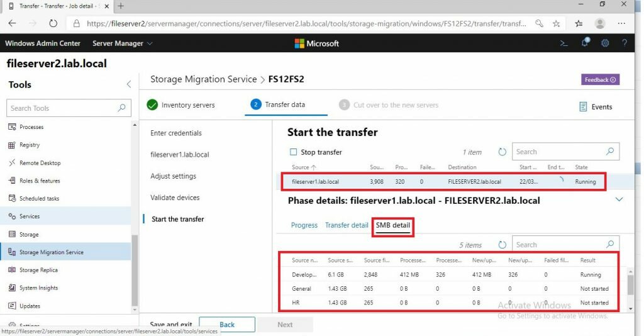Add page to favorites star
The width and height of the screenshot is (644, 336).
pos(556,23)
